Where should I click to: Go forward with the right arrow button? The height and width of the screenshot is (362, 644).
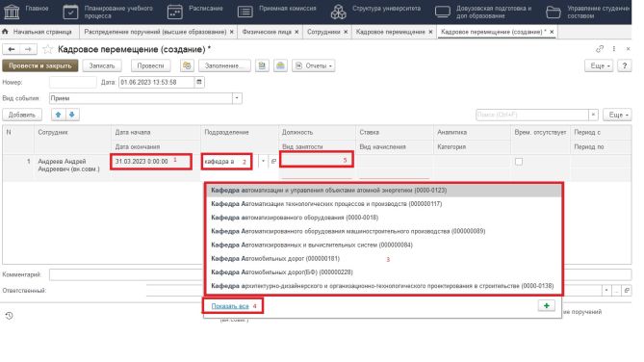[x=28, y=49]
